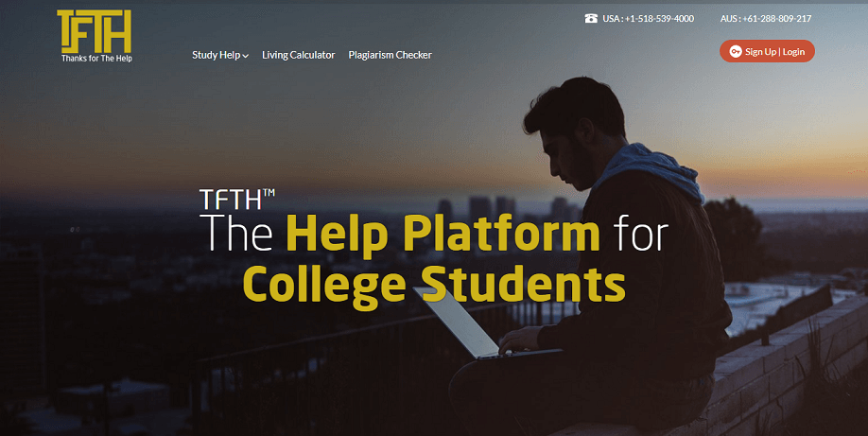Click the white TFTH™ hero text
This screenshot has height=436, width=868.
237,199
